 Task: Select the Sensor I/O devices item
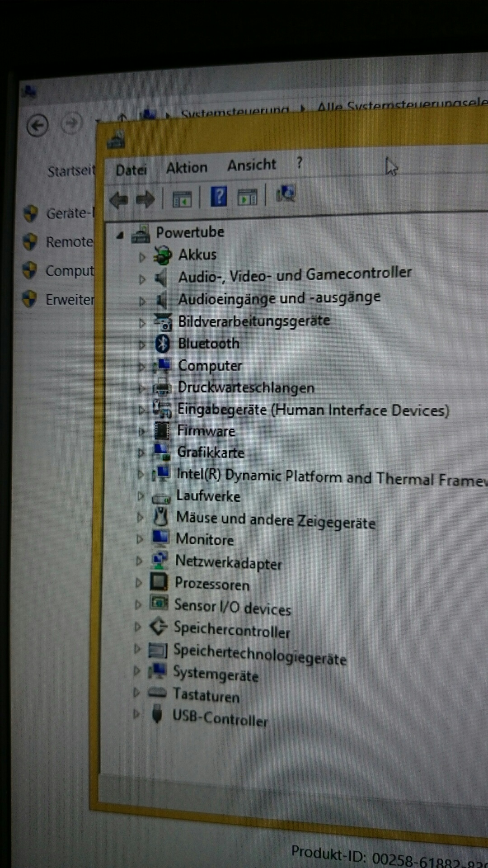tap(233, 607)
